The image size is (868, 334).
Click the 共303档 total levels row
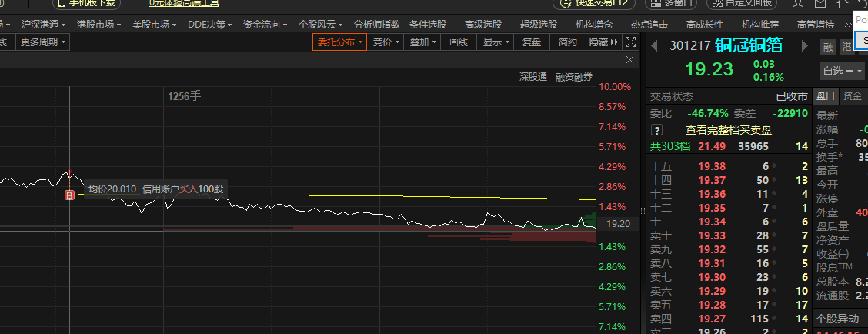(729, 147)
